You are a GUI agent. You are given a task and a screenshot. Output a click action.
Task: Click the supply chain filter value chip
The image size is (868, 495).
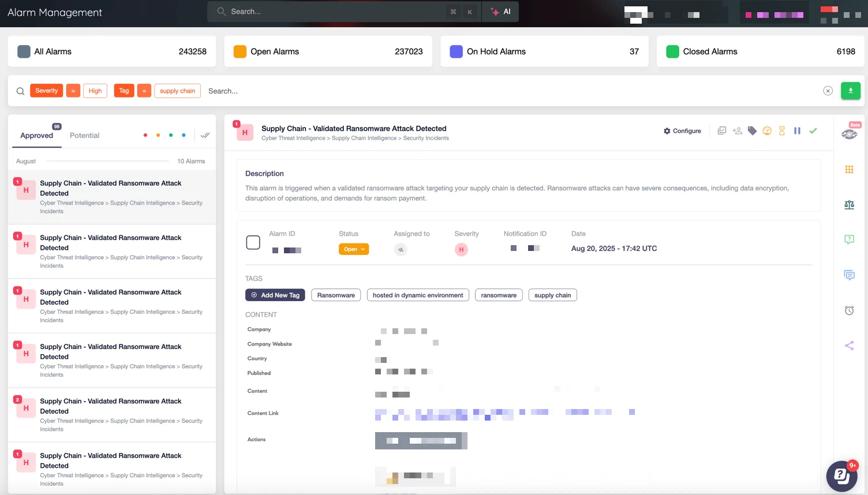pos(177,91)
